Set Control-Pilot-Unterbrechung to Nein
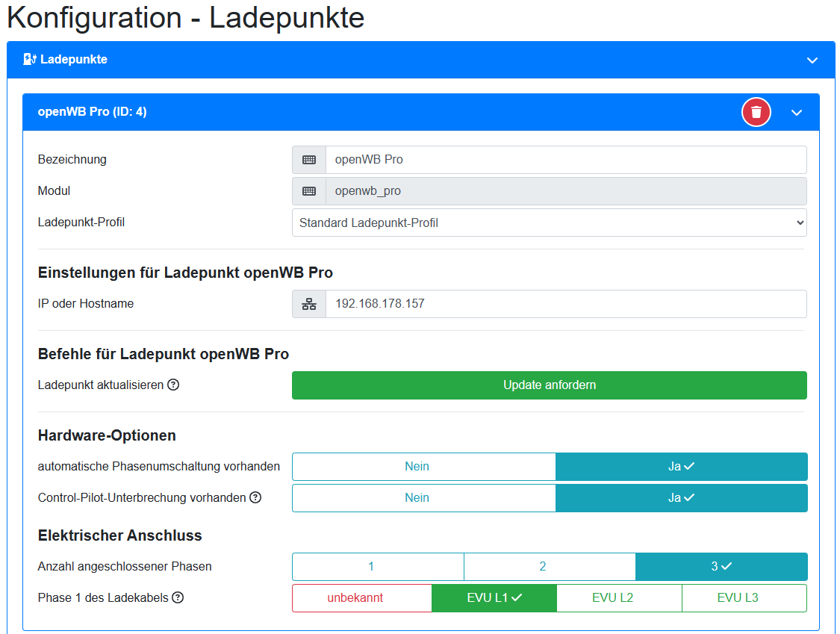 click(x=424, y=498)
